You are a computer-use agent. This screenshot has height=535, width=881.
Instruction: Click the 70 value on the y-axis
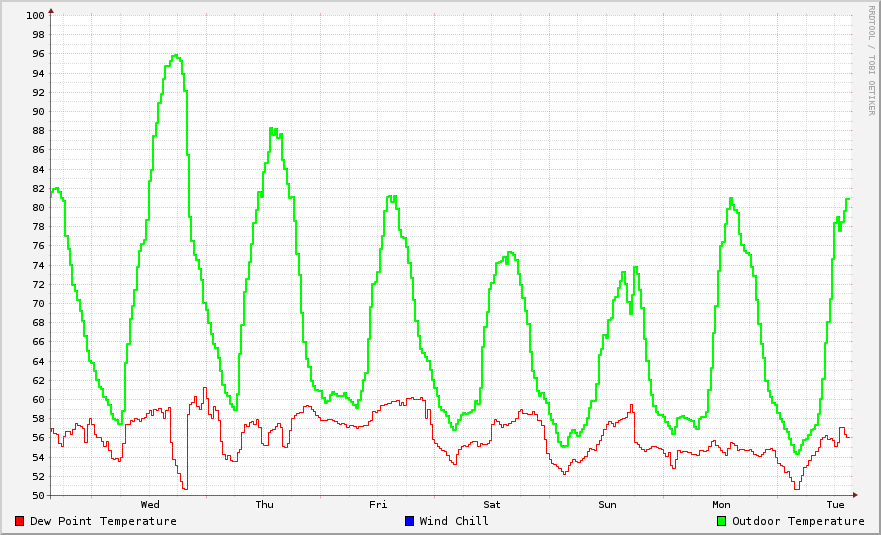pos(38,303)
